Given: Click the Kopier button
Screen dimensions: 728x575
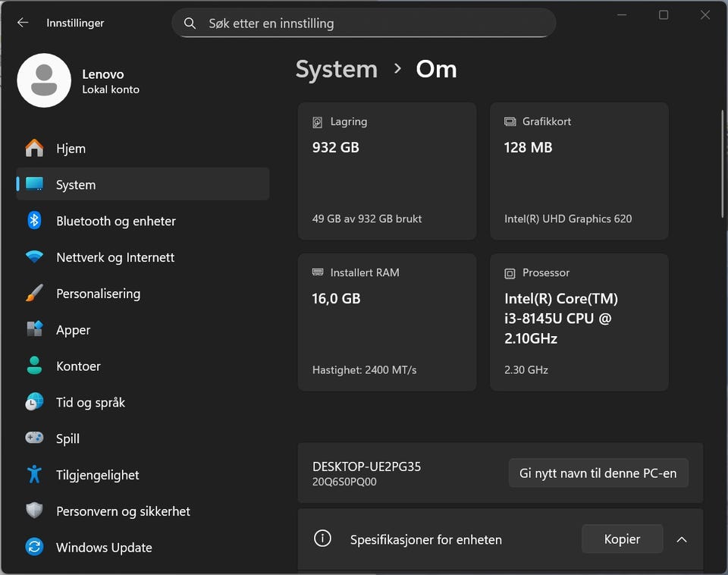Looking at the screenshot, I should 622,539.
